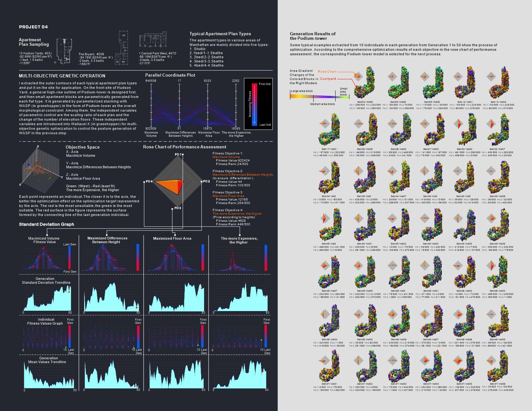Click the 'Typical Apartment Plan Types' heading
Screen dimensions: 532x411
[220, 34]
